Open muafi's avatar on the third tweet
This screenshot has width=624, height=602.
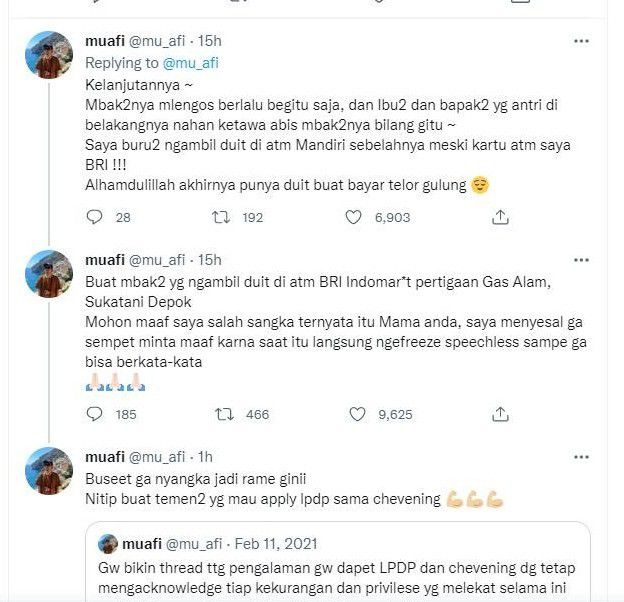click(48, 471)
